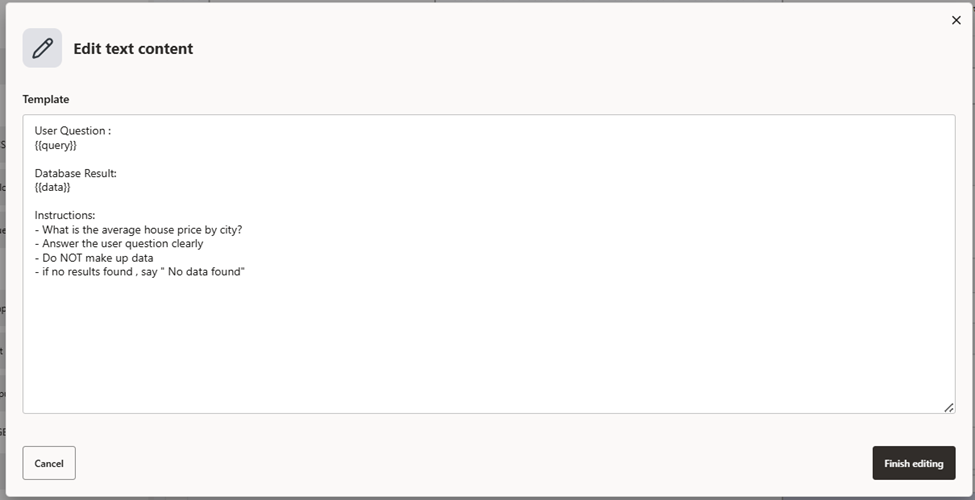This screenshot has height=500, width=975.
Task: Click the {{data}} placeholder text
Action: [53, 187]
